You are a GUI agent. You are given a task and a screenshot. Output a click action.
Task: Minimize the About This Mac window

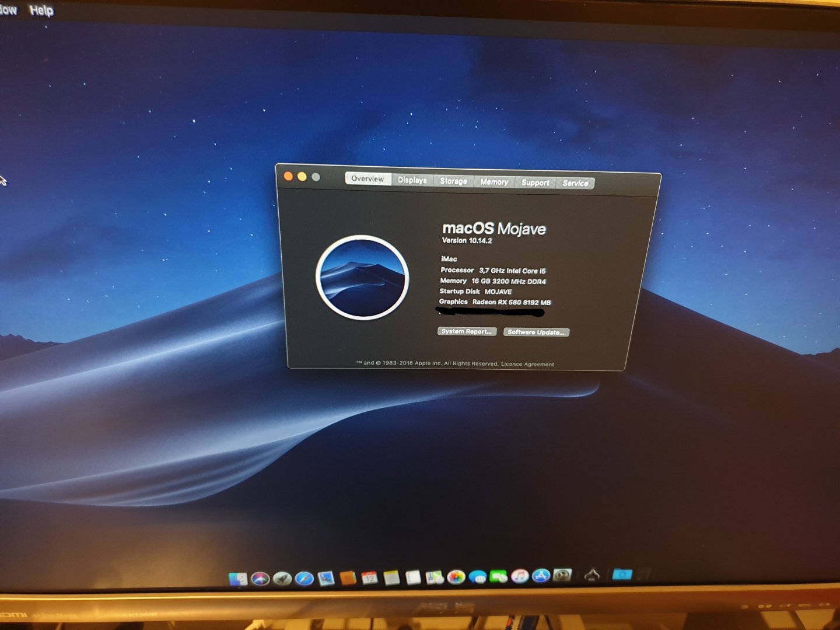click(302, 176)
